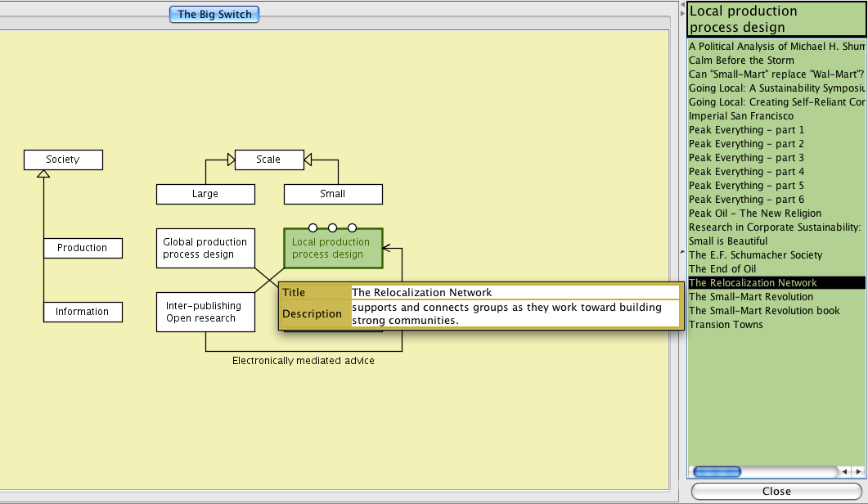Select Small is Beautiful in the list

pos(728,241)
